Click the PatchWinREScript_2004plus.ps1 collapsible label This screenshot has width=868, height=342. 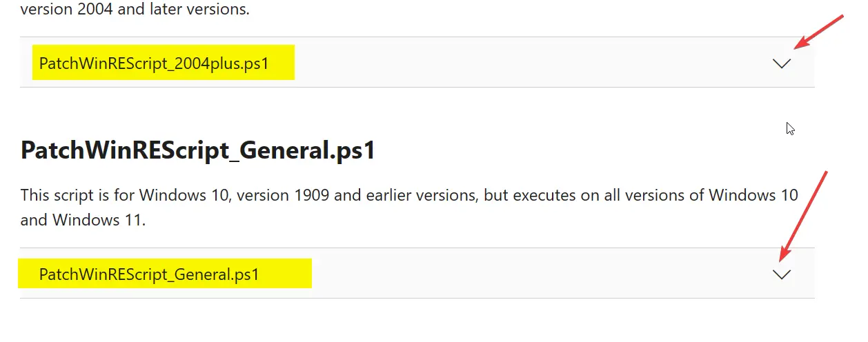154,63
